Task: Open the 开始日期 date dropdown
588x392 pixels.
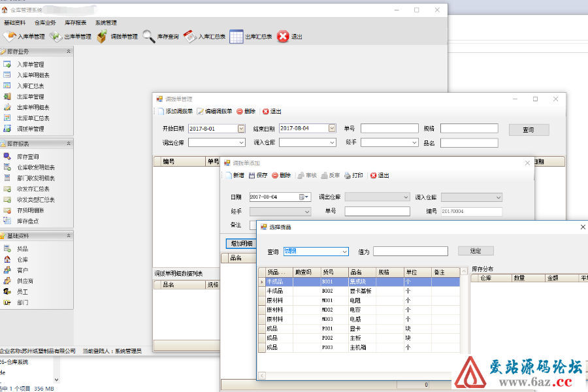Action: [x=242, y=129]
